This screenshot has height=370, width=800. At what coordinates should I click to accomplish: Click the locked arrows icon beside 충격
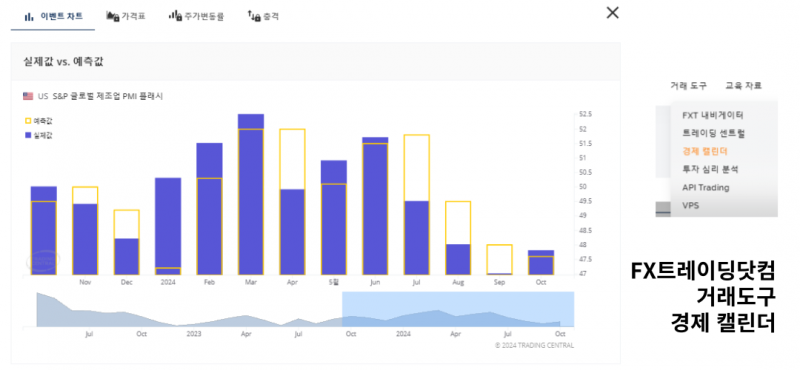pyautogui.click(x=254, y=16)
